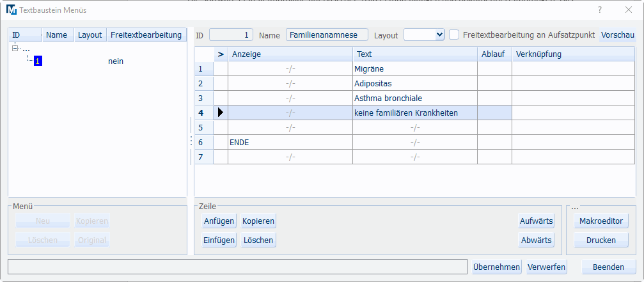Click the ENDE cell in row 6
Image resolution: width=644 pixels, height=282 pixels.
(290, 143)
